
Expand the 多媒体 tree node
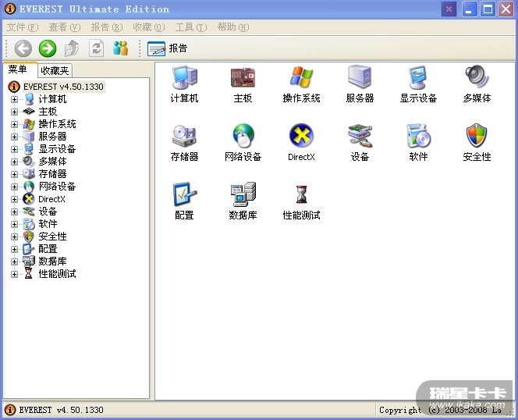pyautogui.click(x=14, y=162)
